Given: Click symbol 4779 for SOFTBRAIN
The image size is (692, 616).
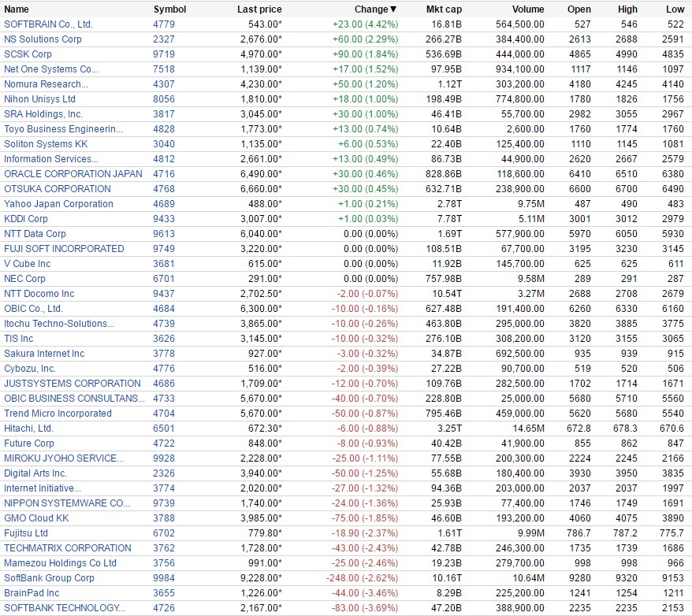Looking at the screenshot, I should 164,24.
